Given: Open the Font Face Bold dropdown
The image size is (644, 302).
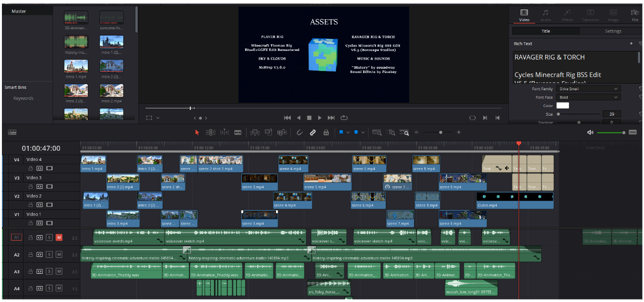Looking at the screenshot, I should (589, 97).
